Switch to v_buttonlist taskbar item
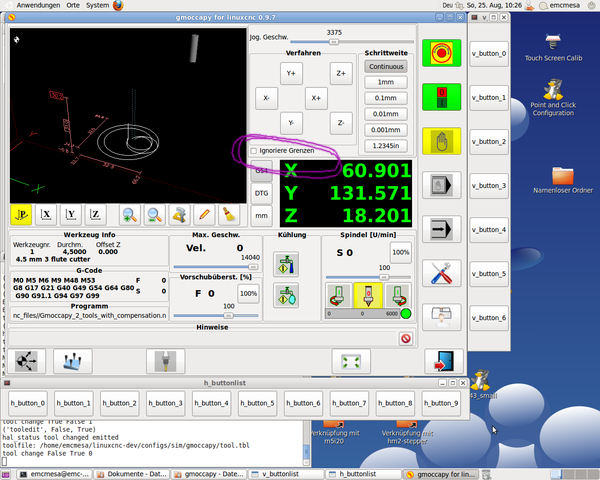Image resolution: width=600 pixels, height=480 pixels. [x=286, y=474]
